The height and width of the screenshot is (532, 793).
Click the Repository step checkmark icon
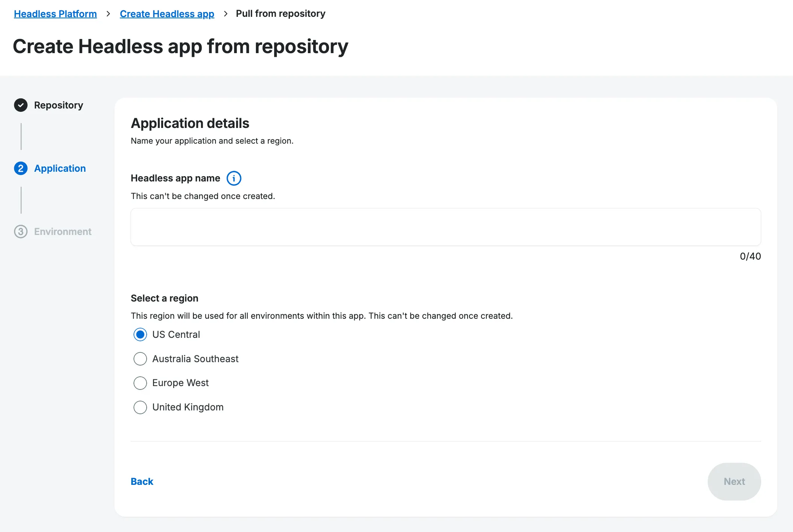21,105
